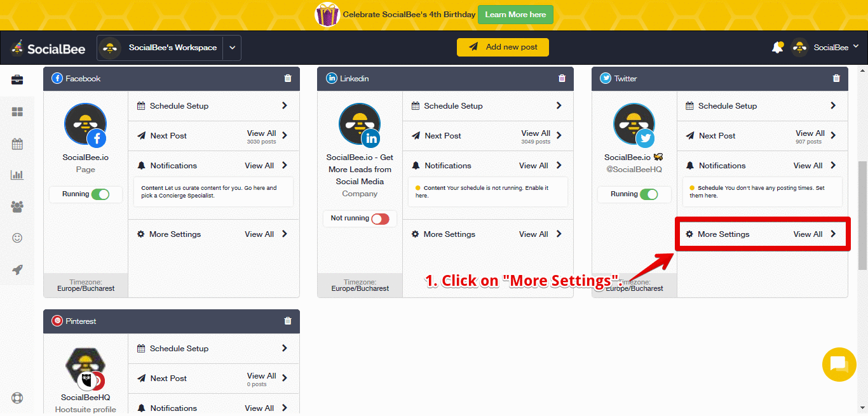This screenshot has width=868, height=416.
Task: Click the gift box icon in banner
Action: pyautogui.click(x=327, y=14)
